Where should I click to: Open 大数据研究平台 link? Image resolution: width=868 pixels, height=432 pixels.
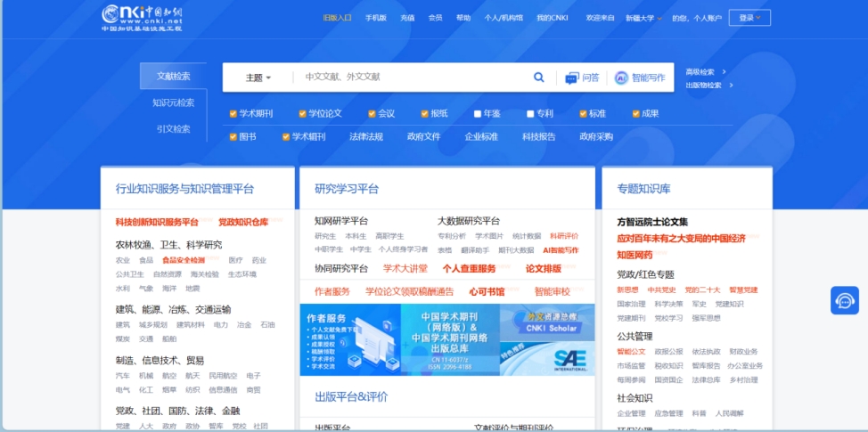(469, 221)
